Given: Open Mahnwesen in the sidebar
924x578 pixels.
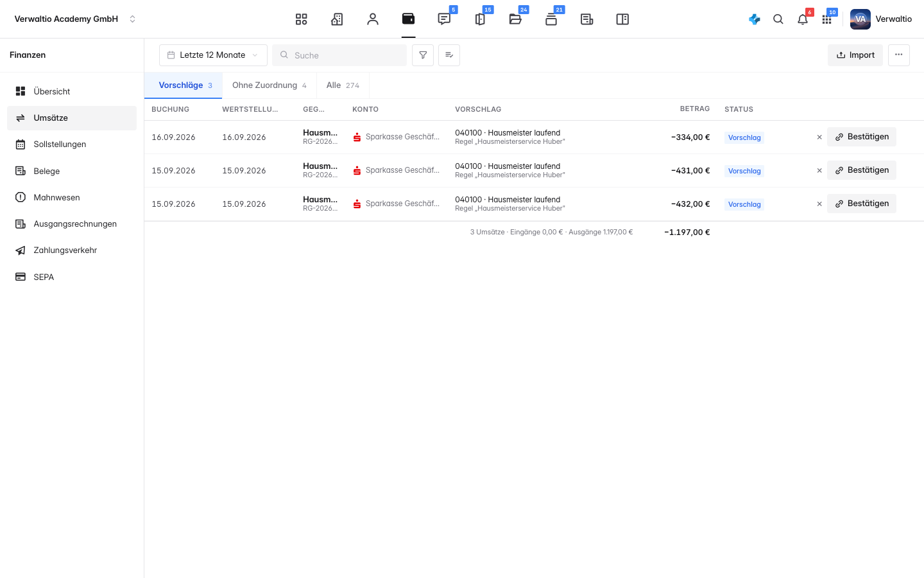Looking at the screenshot, I should tap(72, 197).
